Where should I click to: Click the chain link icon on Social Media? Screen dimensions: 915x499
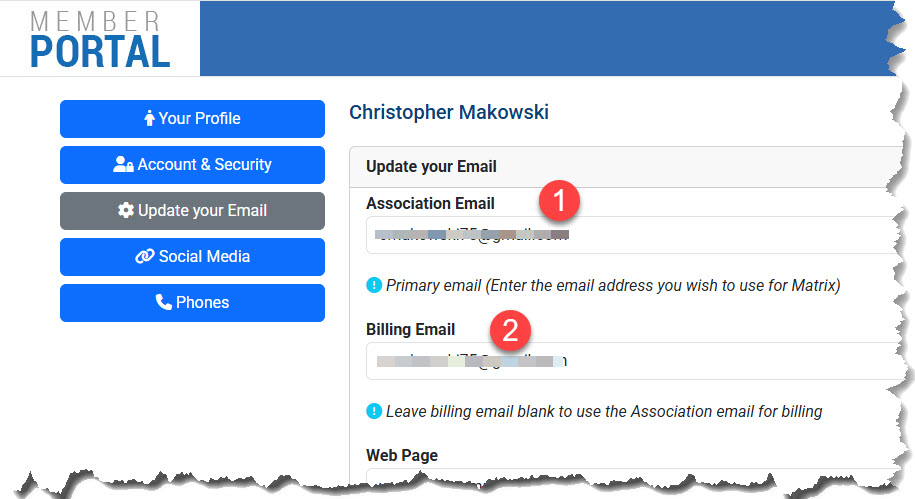click(x=144, y=257)
